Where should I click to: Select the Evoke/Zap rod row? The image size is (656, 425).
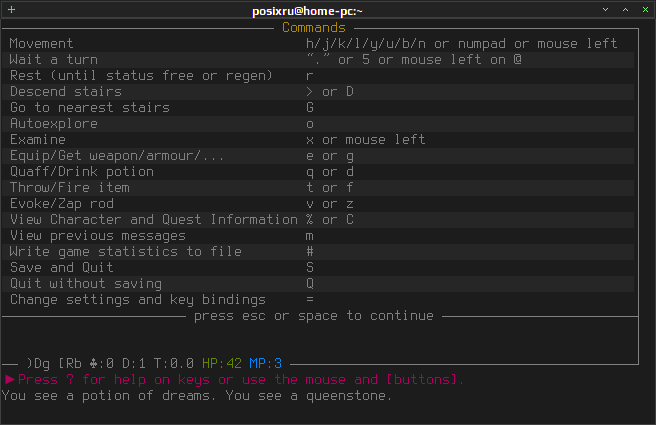tap(318, 204)
